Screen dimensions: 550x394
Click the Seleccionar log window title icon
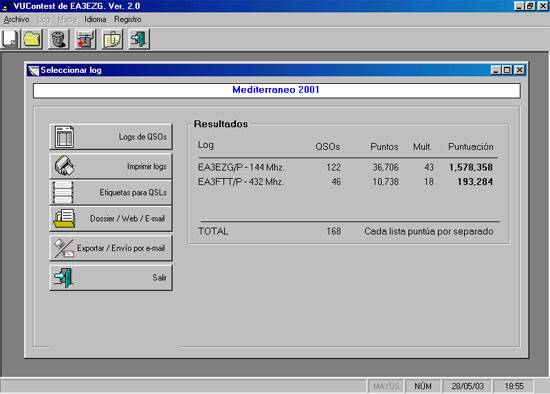click(33, 70)
